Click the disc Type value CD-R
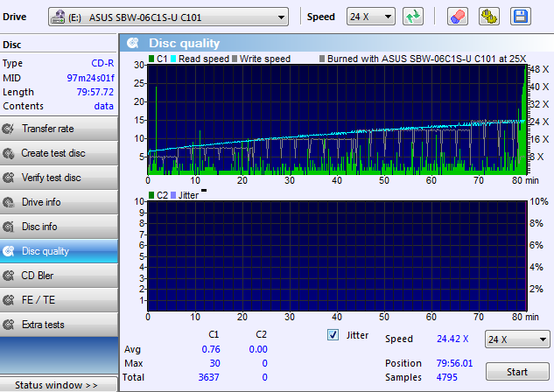 [102, 63]
